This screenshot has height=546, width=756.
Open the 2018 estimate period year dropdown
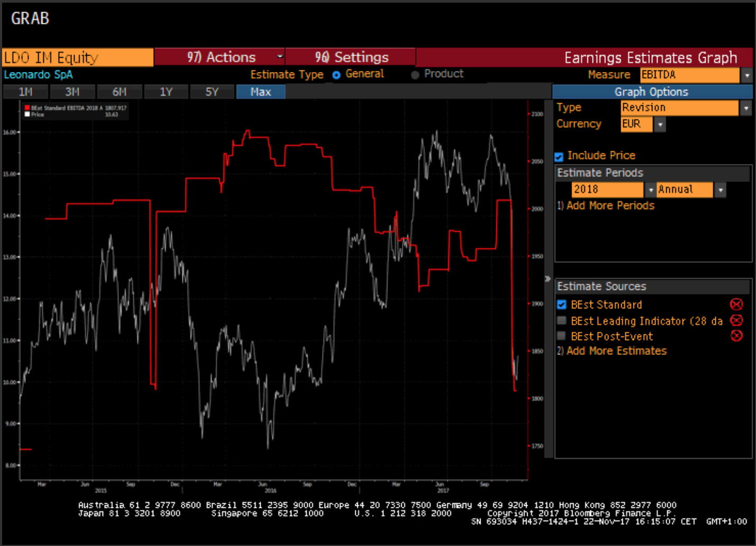pyautogui.click(x=650, y=189)
